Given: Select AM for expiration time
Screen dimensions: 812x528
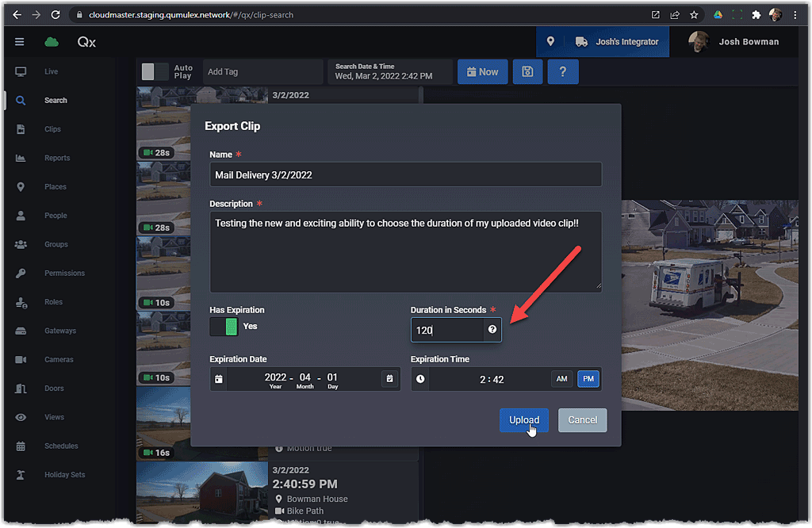Looking at the screenshot, I should point(561,379).
